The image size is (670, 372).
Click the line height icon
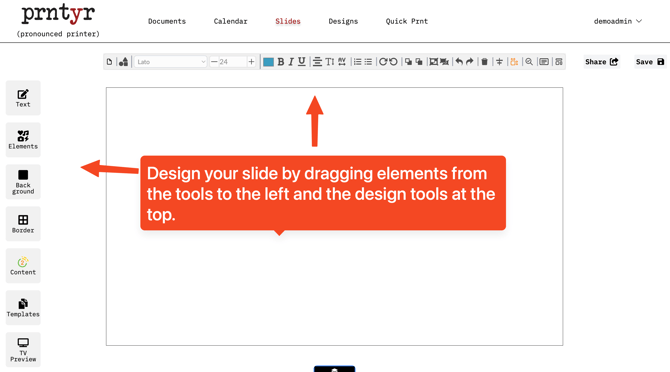click(329, 62)
